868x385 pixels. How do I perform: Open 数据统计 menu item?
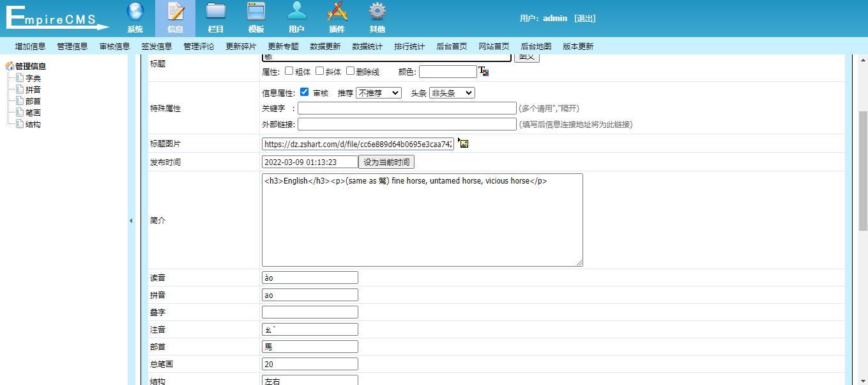coord(367,46)
